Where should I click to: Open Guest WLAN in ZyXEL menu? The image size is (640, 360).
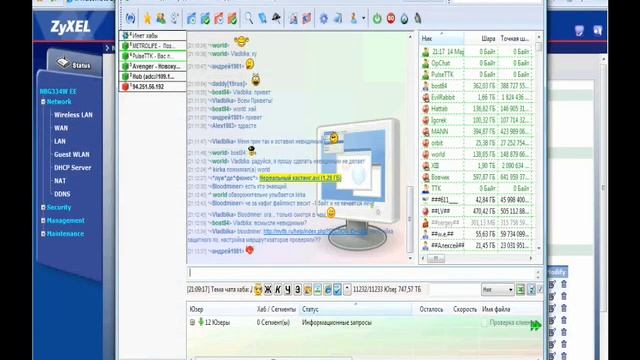point(71,154)
